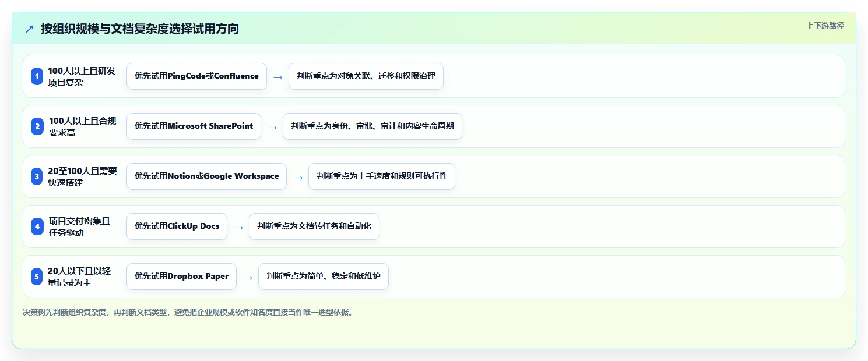
Task: Select the number 2 step badge
Action: [x=37, y=126]
